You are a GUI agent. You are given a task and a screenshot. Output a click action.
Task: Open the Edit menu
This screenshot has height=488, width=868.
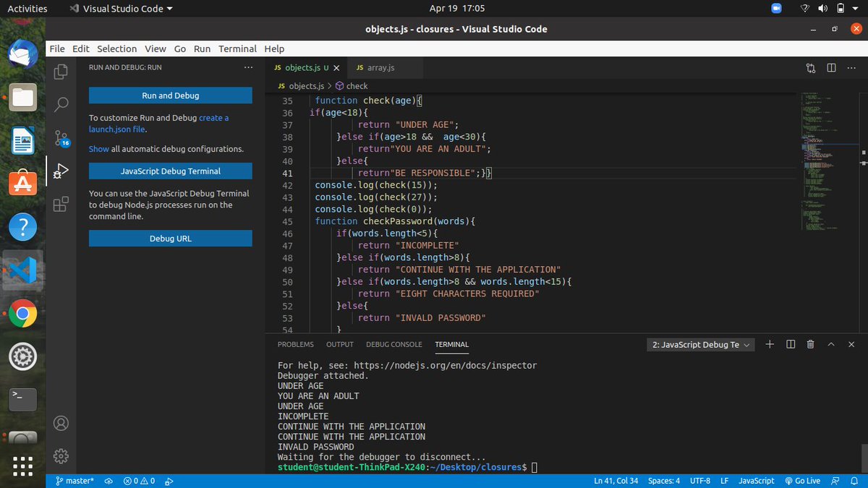click(x=81, y=48)
